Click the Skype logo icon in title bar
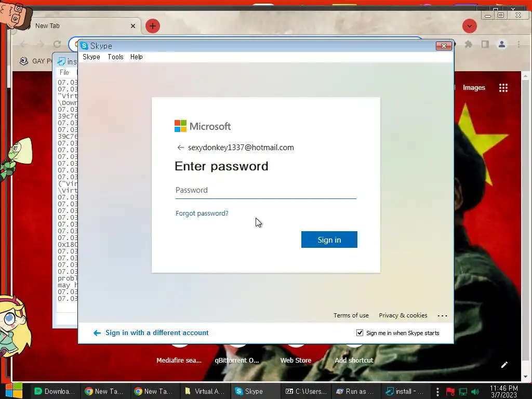 84,46
